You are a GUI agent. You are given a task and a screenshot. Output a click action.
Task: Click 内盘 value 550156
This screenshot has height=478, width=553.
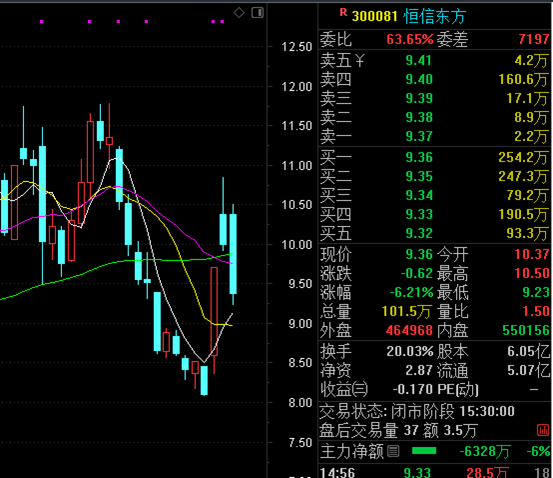526,331
